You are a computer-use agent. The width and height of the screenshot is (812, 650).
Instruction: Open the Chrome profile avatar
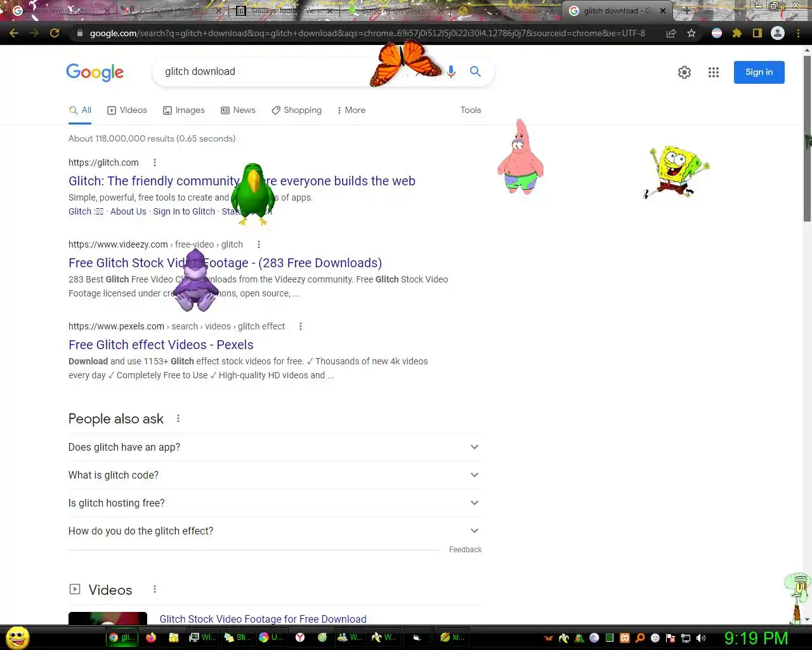point(778,33)
